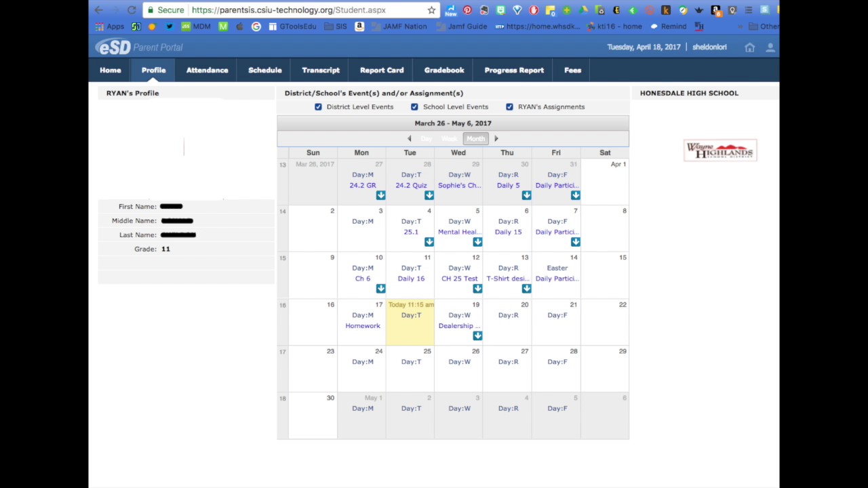Click the browser back arrow
Viewport: 868px width, 488px height.
click(99, 10)
